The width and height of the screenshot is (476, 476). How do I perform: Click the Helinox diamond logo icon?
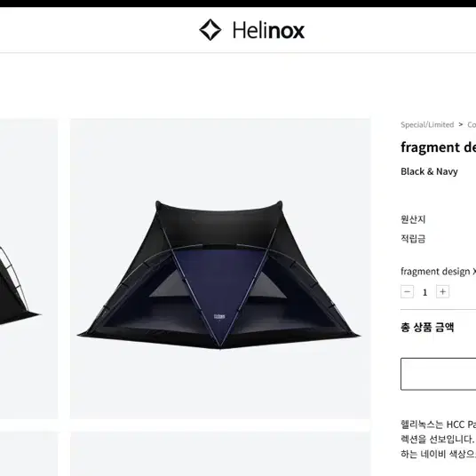point(210,30)
